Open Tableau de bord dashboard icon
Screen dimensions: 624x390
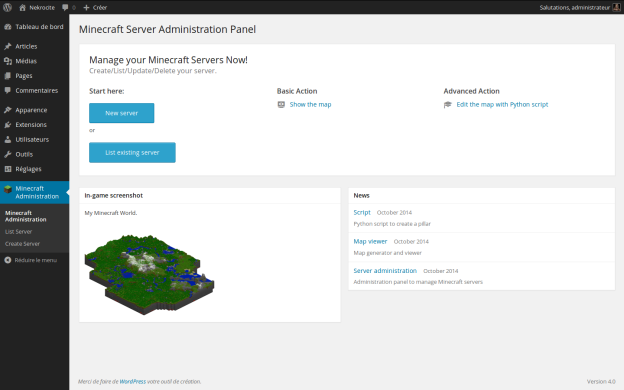(x=8, y=27)
